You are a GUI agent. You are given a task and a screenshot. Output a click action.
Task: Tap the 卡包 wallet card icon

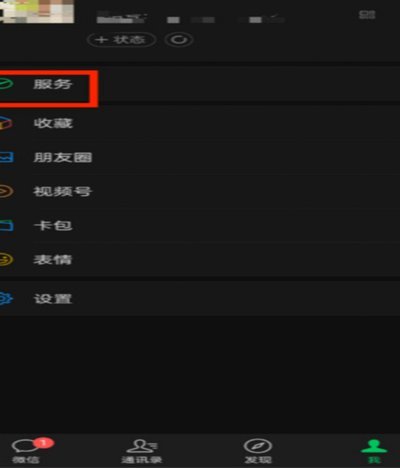click(6, 225)
